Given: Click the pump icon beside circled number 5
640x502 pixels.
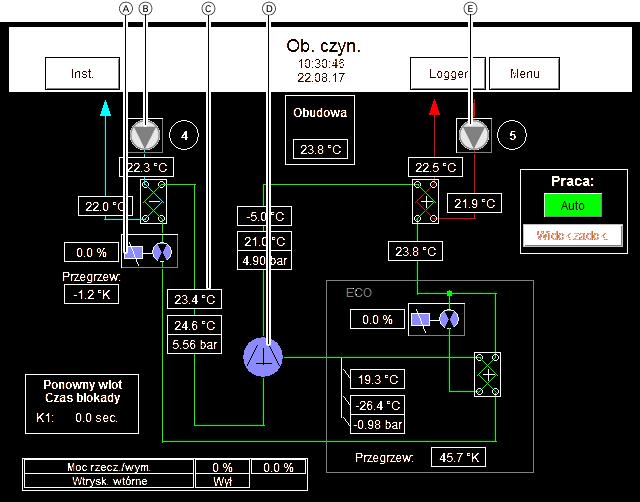Looking at the screenshot, I should pyautogui.click(x=474, y=135).
